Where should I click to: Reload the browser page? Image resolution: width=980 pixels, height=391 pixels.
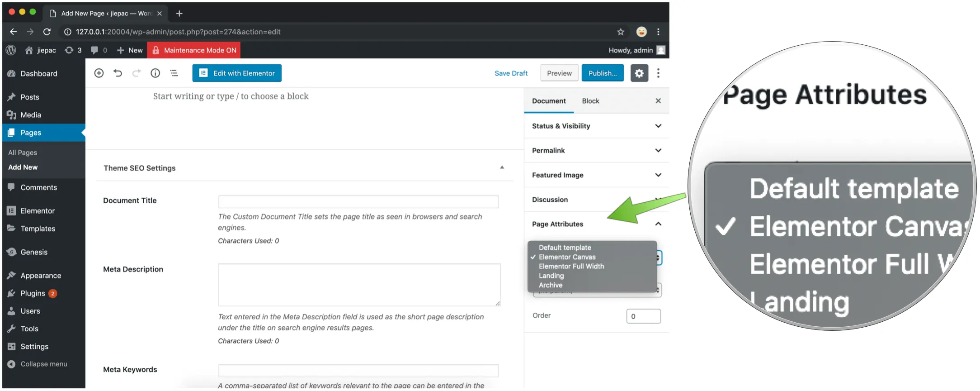(47, 32)
